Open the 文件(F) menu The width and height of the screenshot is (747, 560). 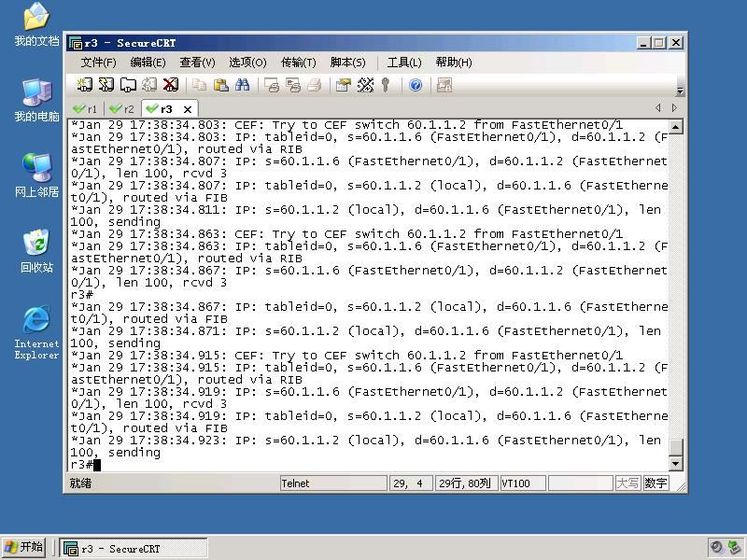tap(98, 63)
